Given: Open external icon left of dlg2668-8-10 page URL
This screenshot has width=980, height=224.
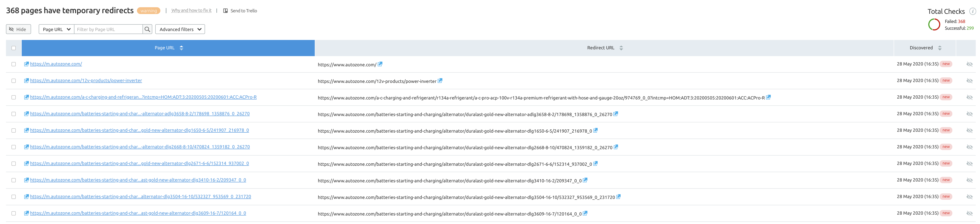Looking at the screenshot, I should [27, 147].
